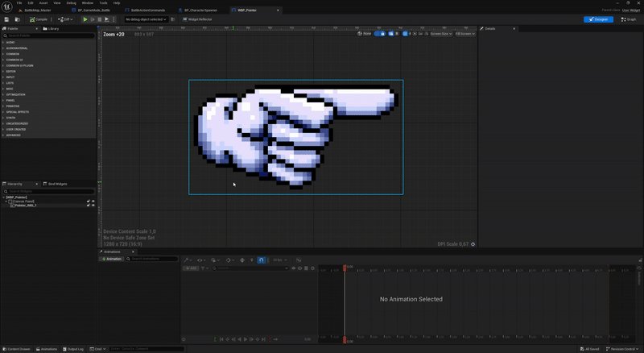Click the hierarchy search widgets field

click(49, 191)
